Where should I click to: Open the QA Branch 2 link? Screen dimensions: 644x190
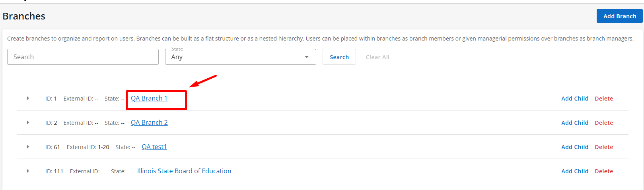tap(149, 122)
